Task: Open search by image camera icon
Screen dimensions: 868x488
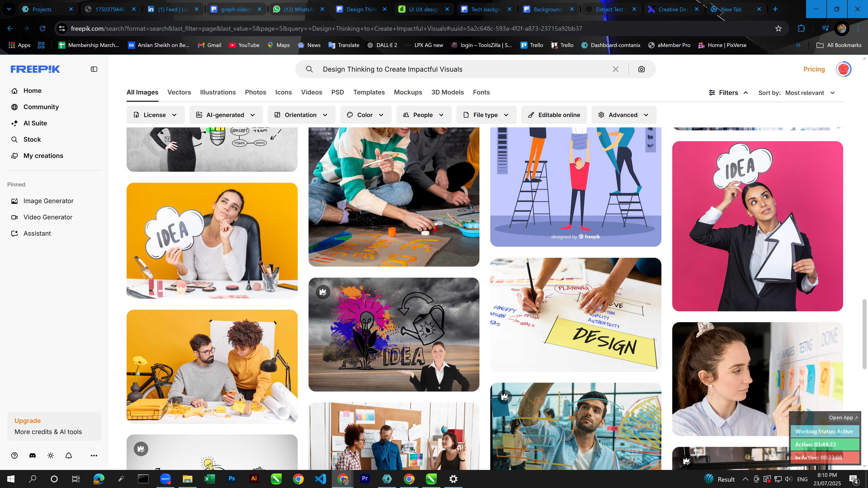Action: pyautogui.click(x=642, y=69)
